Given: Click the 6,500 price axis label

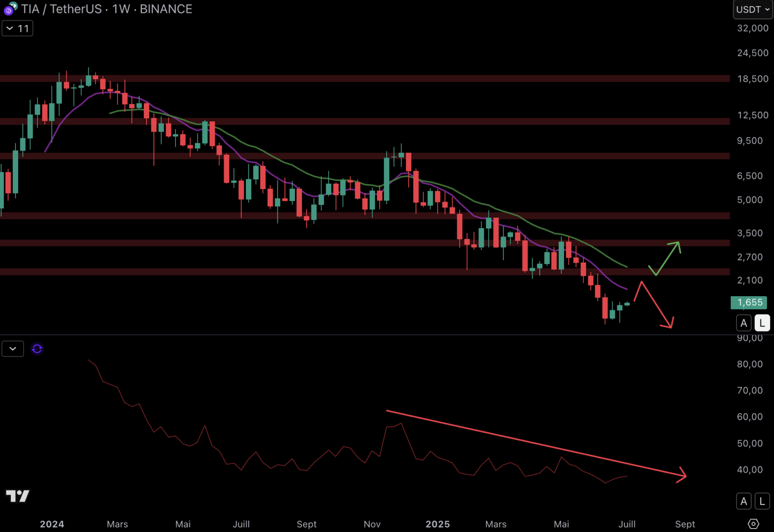Looking at the screenshot, I should point(750,176).
